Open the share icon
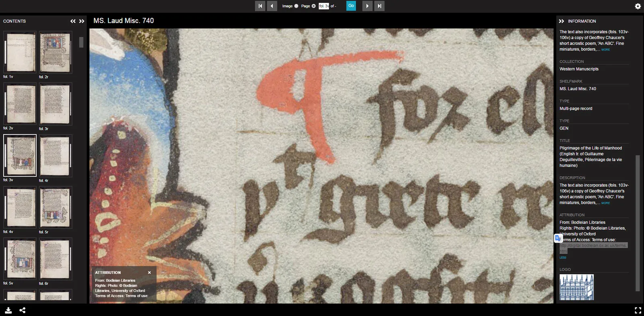The image size is (644, 316). (x=23, y=310)
